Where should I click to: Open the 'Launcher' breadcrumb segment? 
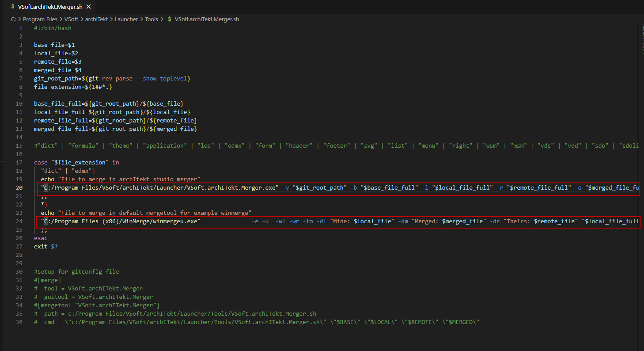(126, 19)
